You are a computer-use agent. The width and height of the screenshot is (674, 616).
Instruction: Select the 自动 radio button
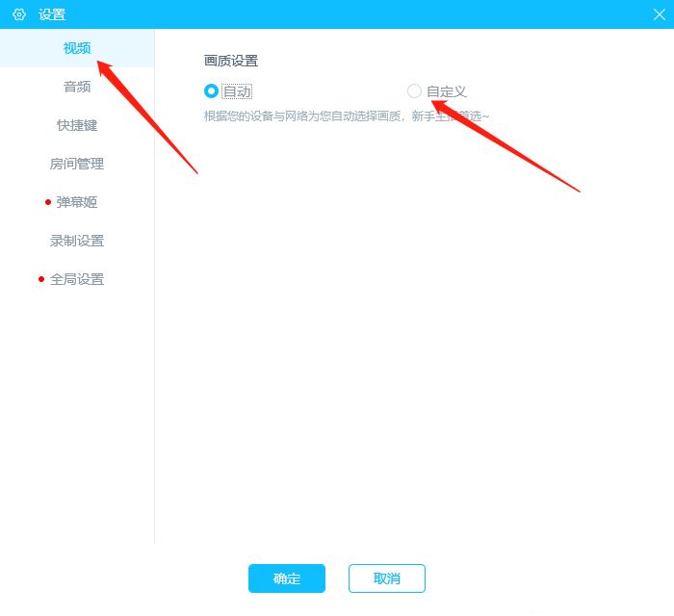click(211, 91)
